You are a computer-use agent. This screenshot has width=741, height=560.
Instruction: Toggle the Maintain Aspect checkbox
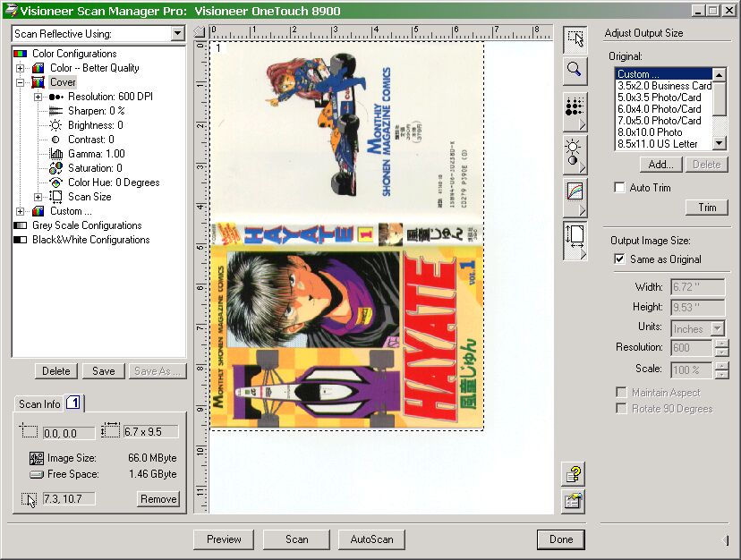(x=621, y=393)
